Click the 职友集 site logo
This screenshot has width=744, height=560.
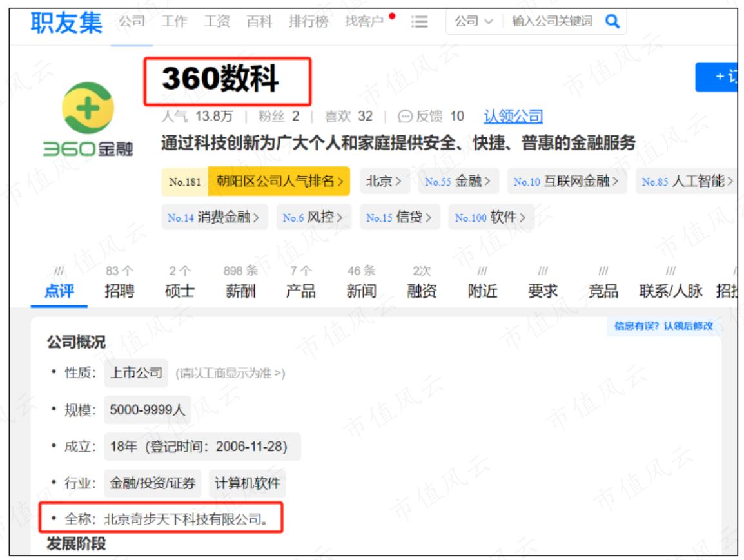[66, 23]
